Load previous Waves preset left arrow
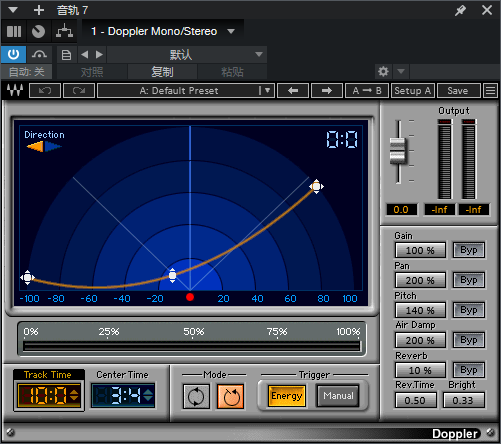 click(293, 90)
